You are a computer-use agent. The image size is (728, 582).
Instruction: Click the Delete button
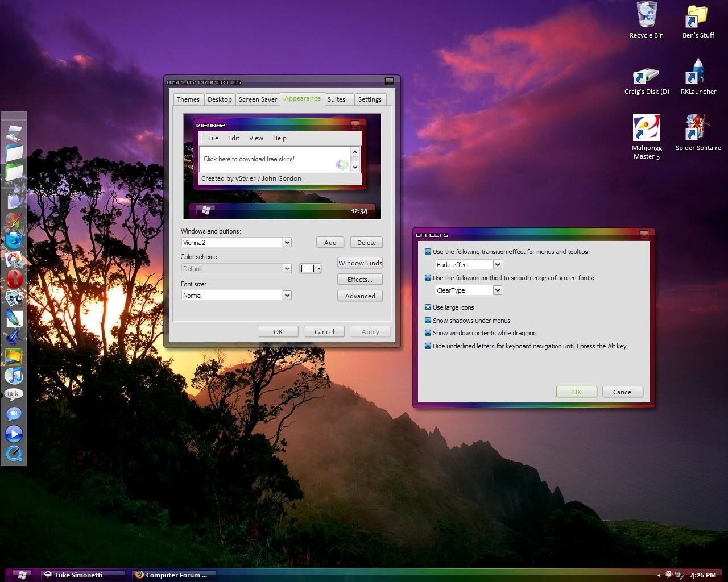click(366, 243)
